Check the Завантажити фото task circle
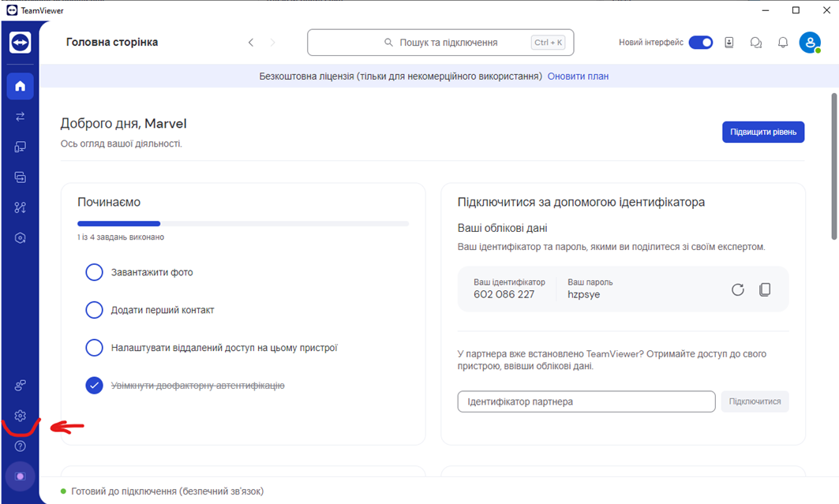Viewport: 839px width, 504px height. point(94,272)
